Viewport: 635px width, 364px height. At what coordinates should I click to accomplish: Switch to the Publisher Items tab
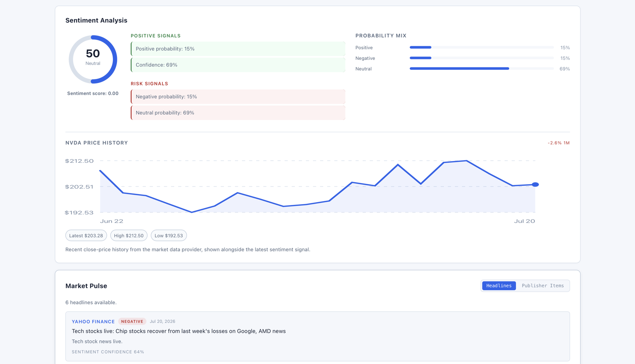(542, 285)
